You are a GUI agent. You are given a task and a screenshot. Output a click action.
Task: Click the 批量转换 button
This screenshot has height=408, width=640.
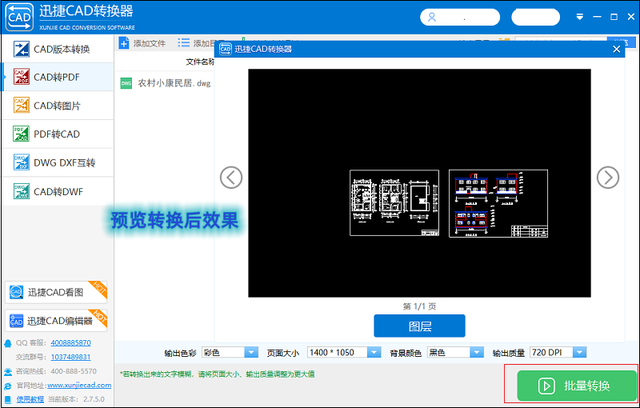(577, 386)
